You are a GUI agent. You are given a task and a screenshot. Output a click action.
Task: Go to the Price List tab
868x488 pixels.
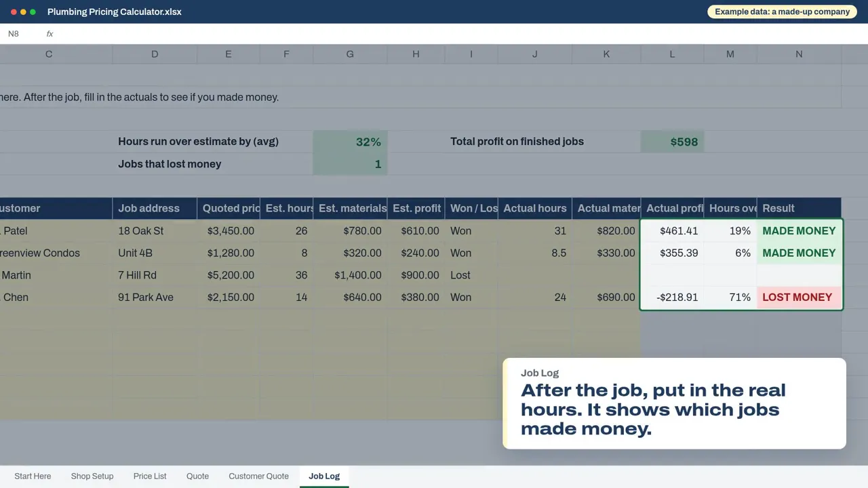[x=150, y=476]
